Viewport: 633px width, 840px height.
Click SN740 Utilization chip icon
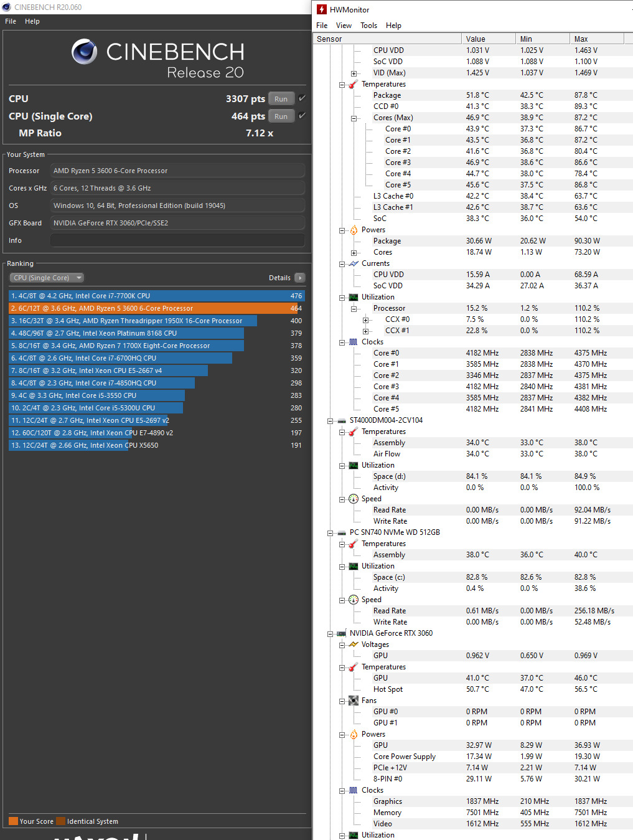pyautogui.click(x=354, y=566)
